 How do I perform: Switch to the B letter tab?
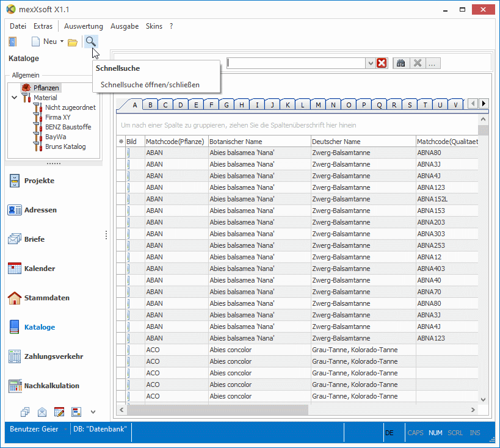(x=150, y=105)
